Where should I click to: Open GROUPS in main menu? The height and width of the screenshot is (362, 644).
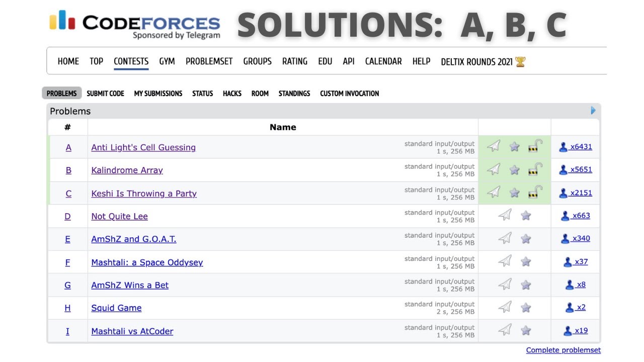pos(258,61)
